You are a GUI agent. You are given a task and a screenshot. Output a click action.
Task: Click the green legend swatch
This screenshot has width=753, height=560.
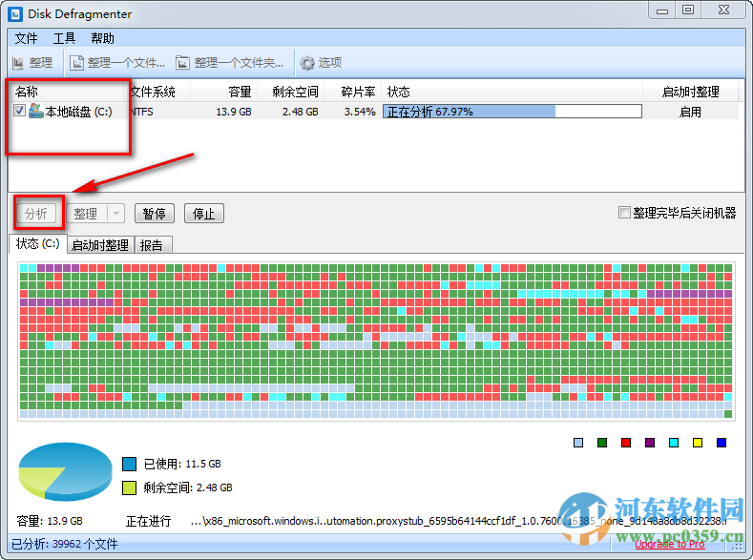pos(602,443)
